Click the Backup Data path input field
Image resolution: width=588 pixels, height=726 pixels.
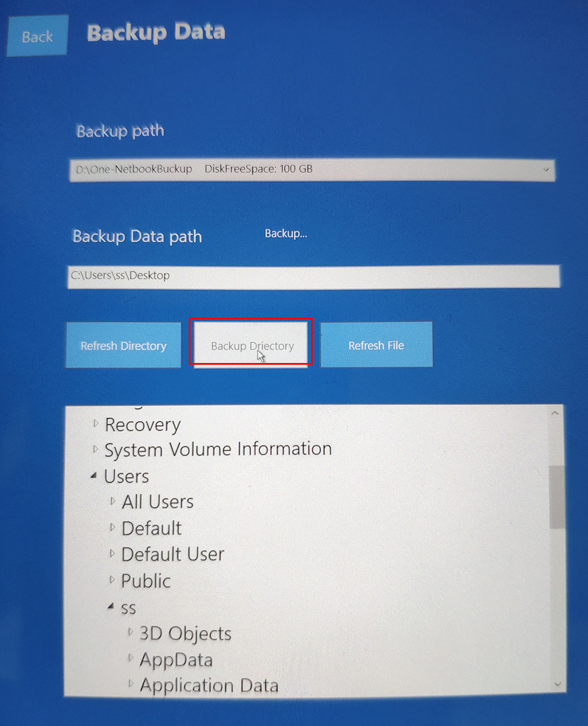[313, 276]
